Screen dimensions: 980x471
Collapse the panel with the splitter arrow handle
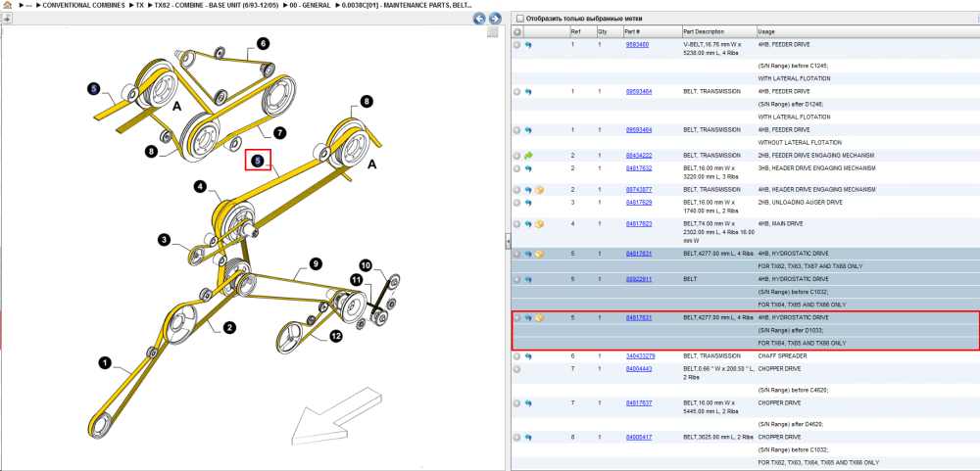coord(508,240)
